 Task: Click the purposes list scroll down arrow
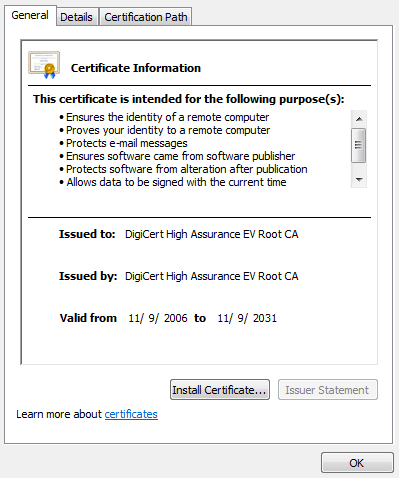coord(359,180)
